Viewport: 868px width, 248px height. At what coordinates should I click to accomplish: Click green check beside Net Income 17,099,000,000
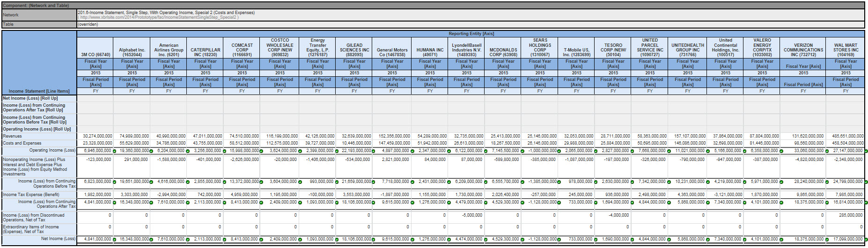866,240
